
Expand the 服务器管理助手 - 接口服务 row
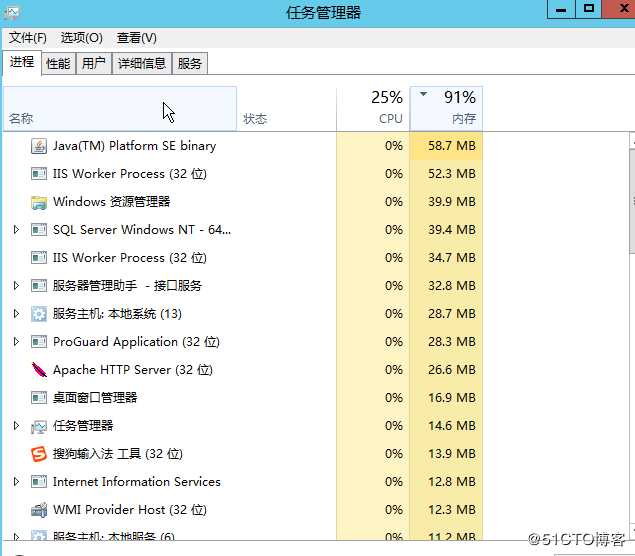(x=16, y=285)
